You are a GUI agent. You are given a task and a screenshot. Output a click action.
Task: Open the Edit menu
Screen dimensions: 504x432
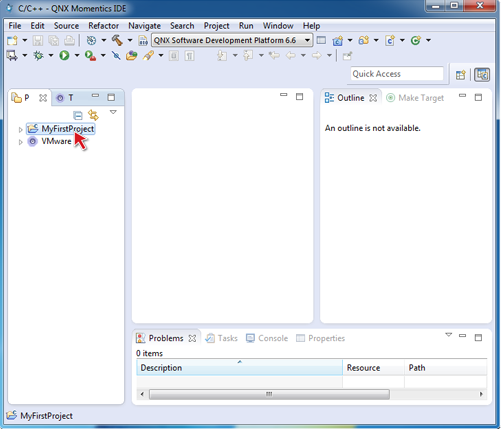37,26
